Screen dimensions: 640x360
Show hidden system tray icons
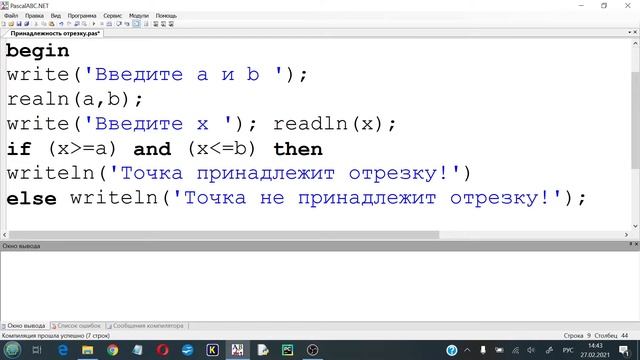[x=467, y=350]
